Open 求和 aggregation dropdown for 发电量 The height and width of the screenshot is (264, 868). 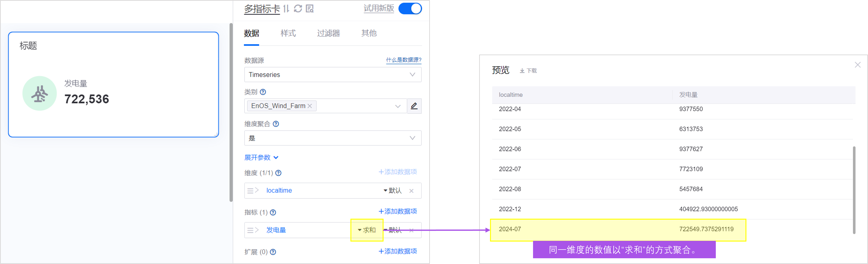[367, 230]
